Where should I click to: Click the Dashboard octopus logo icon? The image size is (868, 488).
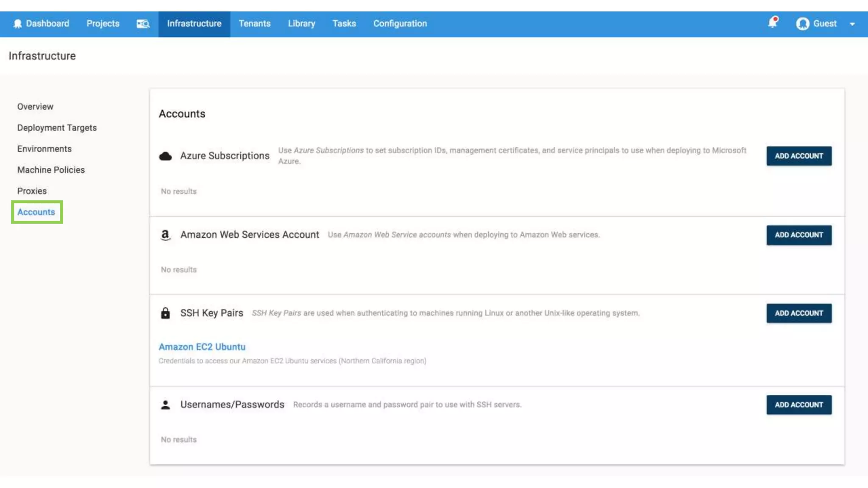pyautogui.click(x=17, y=24)
